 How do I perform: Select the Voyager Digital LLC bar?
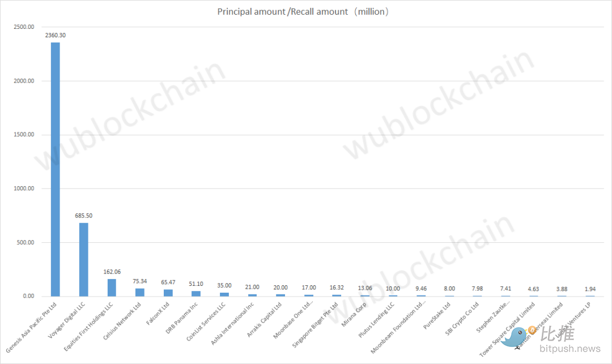84,259
